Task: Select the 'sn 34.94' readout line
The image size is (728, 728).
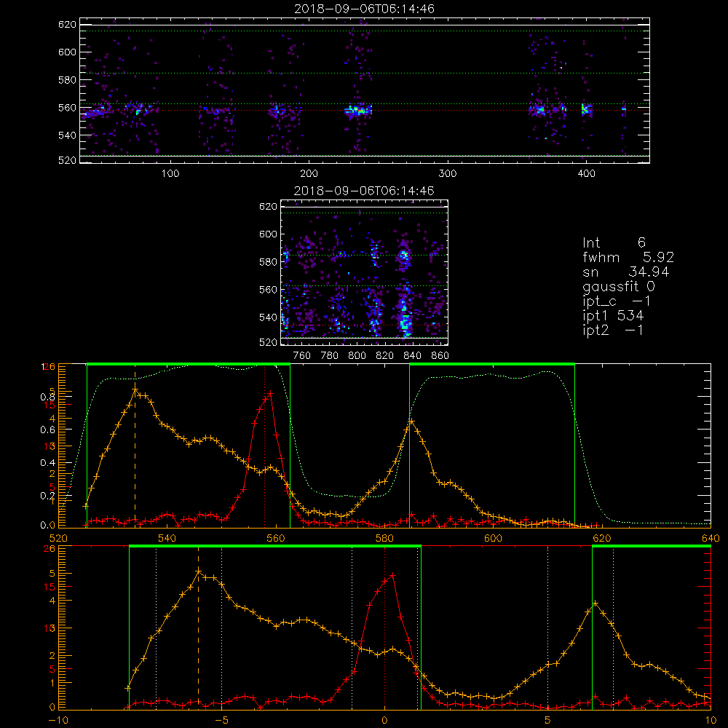Action: 626,272
